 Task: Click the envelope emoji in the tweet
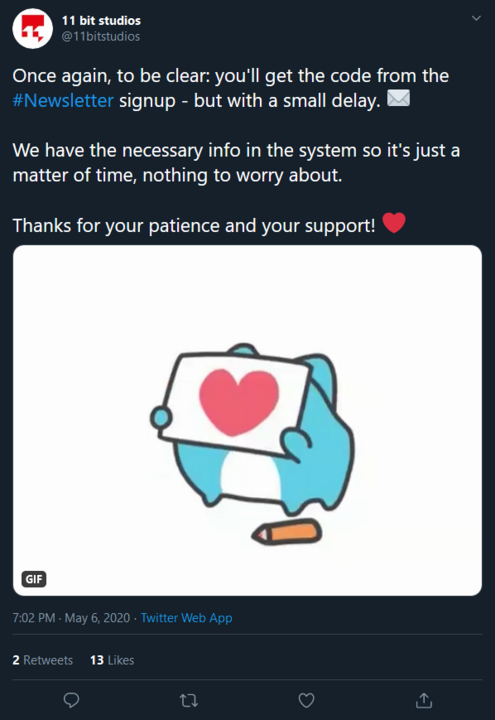pos(398,98)
